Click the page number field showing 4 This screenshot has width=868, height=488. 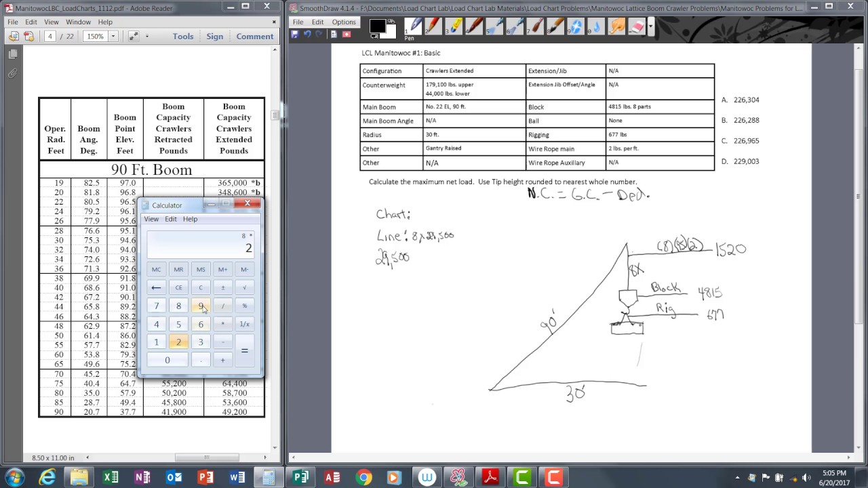50,37
